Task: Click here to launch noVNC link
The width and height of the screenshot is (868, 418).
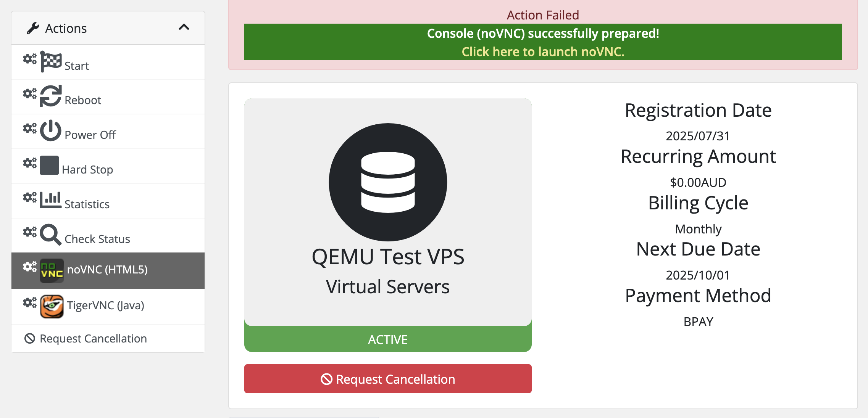Action: click(x=543, y=51)
